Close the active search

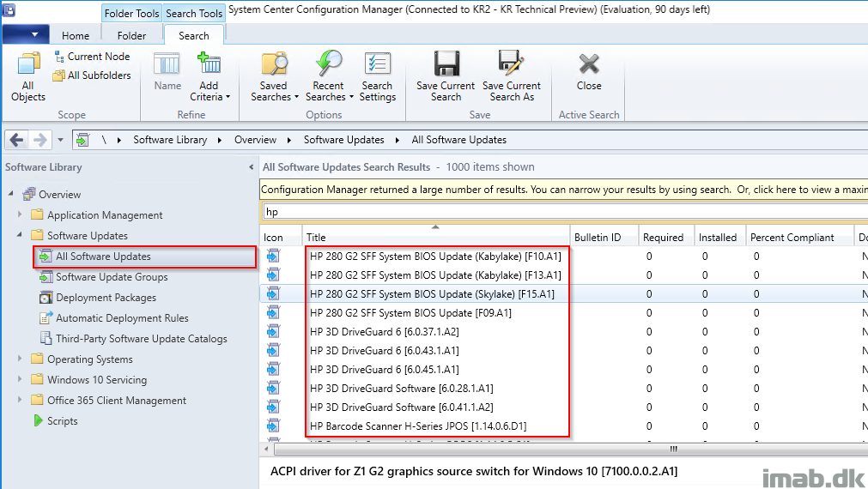click(588, 72)
